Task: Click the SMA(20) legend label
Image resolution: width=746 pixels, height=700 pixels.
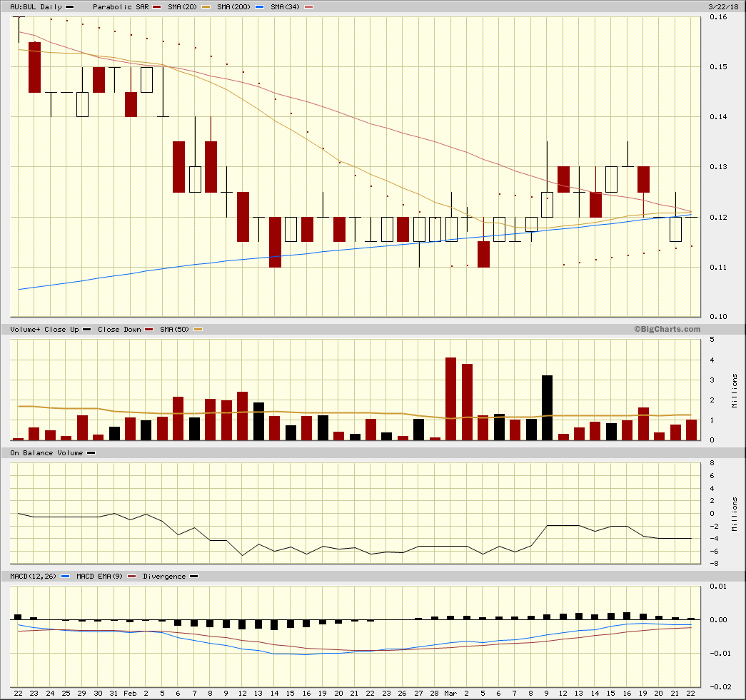Action: click(182, 7)
